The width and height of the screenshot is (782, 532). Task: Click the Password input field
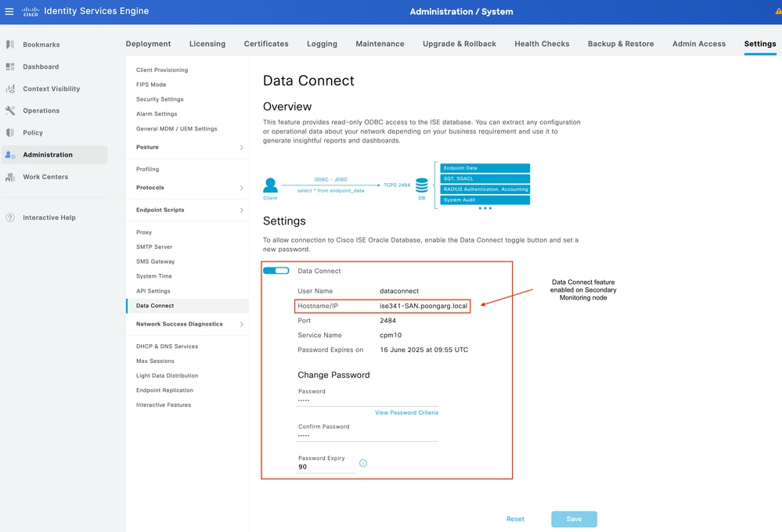(x=367, y=401)
